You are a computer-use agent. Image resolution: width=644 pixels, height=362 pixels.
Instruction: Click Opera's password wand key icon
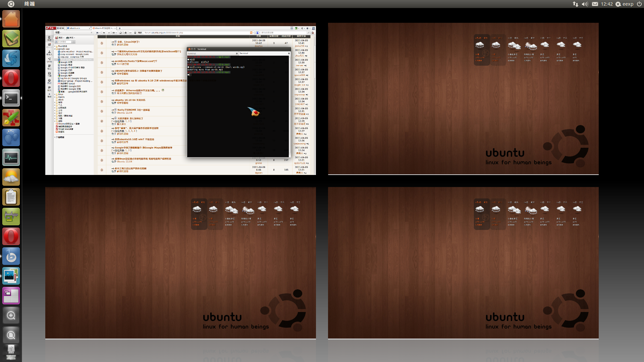pyautogui.click(x=130, y=33)
